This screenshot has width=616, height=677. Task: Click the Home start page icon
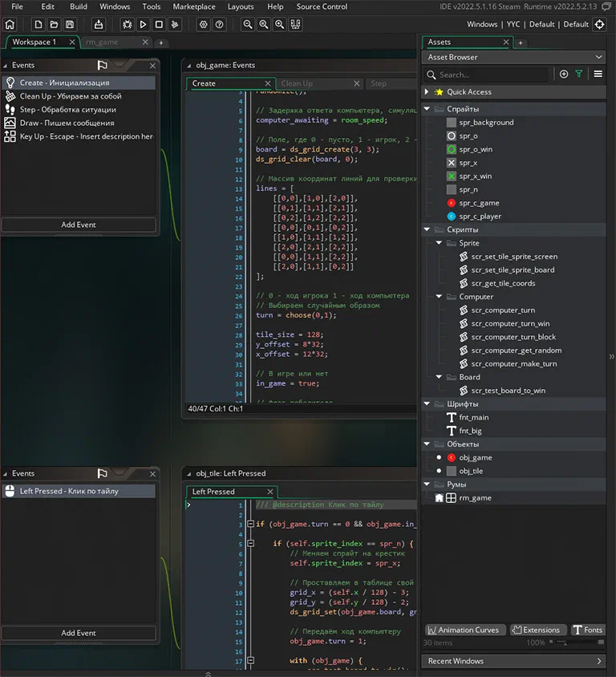point(10,25)
